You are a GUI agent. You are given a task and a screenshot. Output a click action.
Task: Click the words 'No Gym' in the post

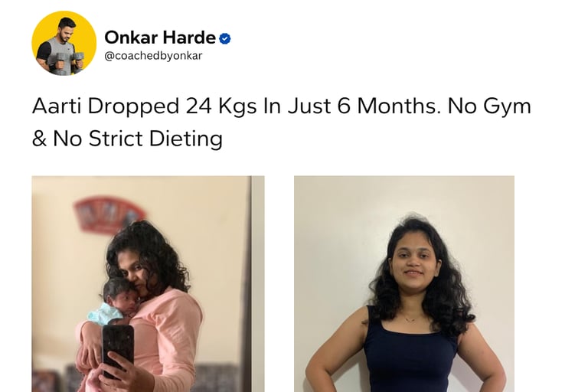[x=489, y=106]
